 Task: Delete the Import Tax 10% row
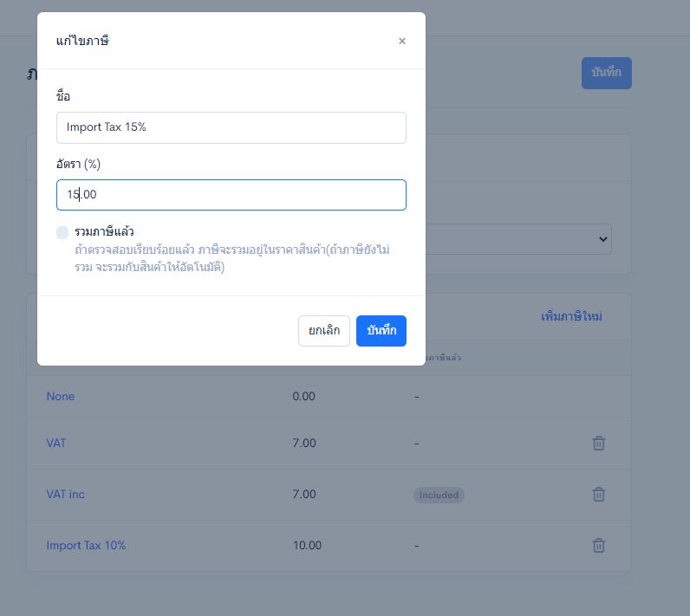pyautogui.click(x=598, y=545)
